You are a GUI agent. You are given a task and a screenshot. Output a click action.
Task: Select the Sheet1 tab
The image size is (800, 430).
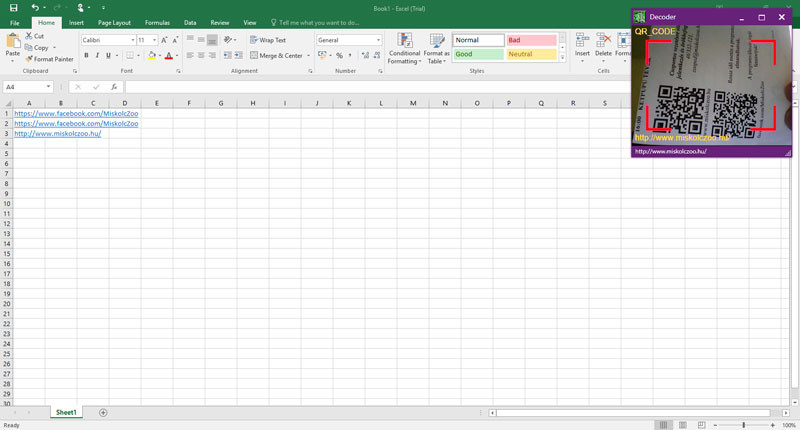point(66,412)
